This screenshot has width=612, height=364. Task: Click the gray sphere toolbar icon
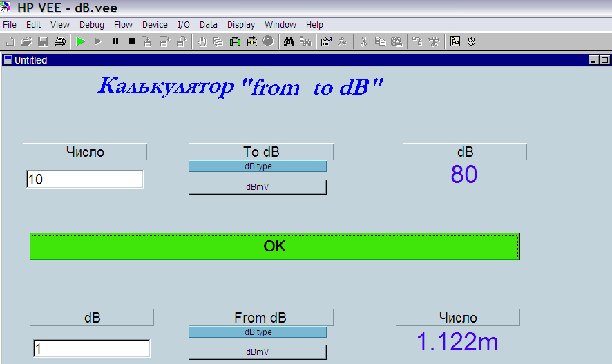pos(268,41)
